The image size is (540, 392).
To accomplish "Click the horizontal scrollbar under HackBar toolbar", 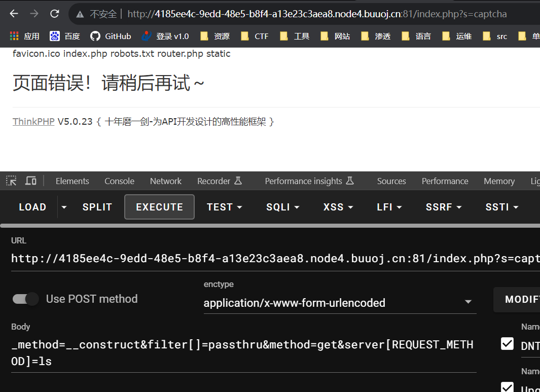I will pos(270,226).
